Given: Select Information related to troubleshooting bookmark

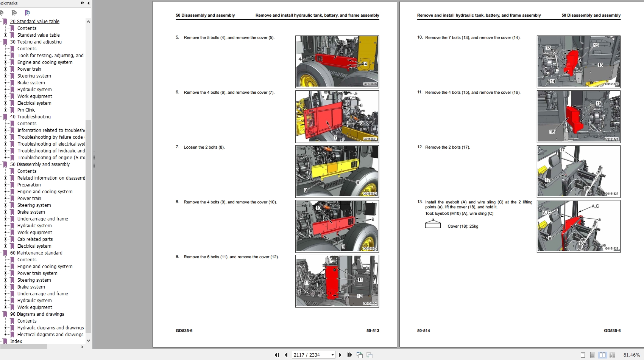Looking at the screenshot, I should coord(51,130).
